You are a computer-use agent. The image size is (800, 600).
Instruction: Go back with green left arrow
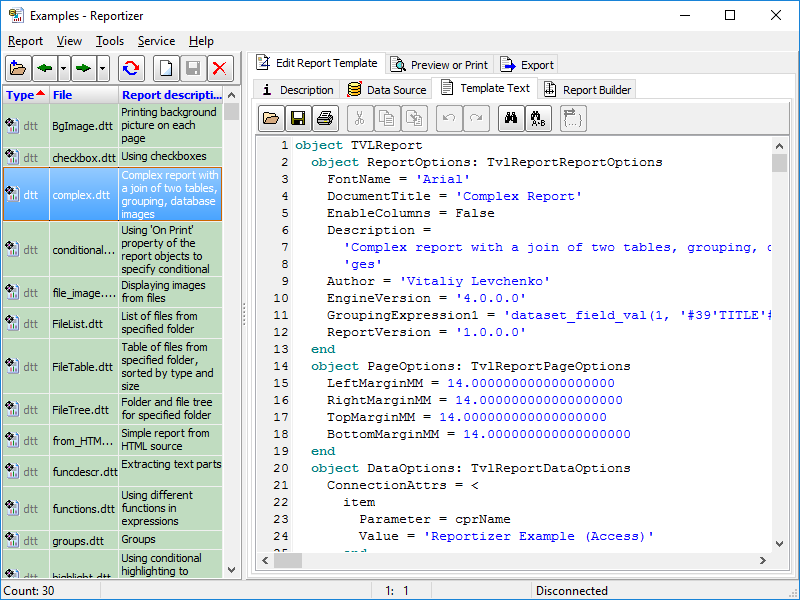(x=45, y=68)
